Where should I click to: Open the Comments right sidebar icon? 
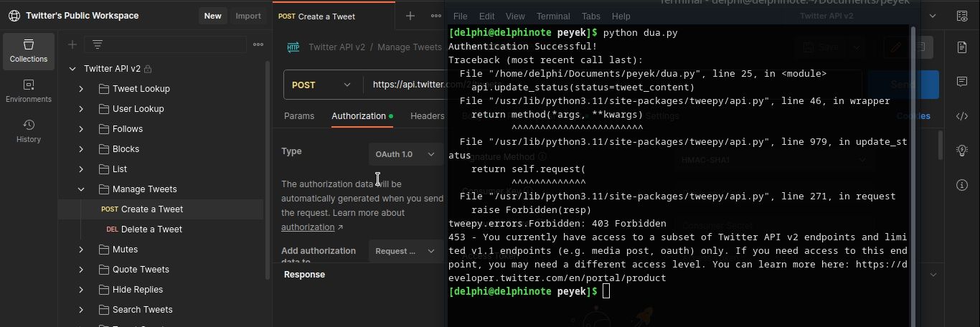coord(962,82)
